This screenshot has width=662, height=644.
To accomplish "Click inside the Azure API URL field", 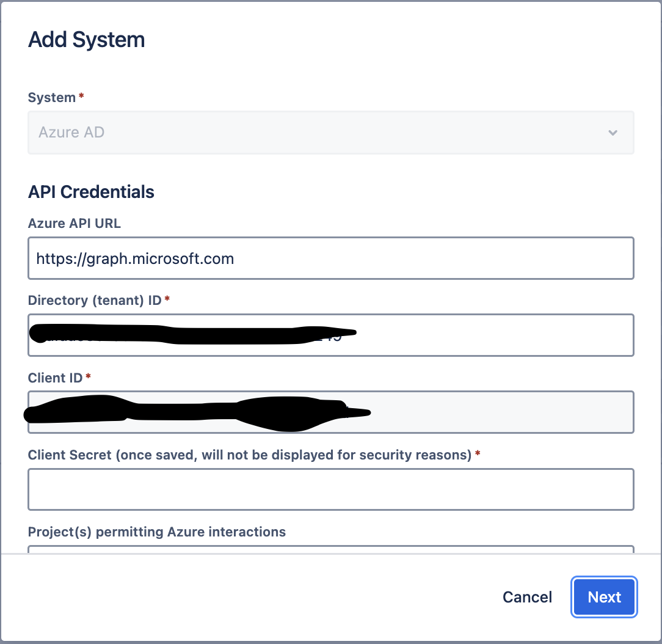I will click(x=330, y=258).
